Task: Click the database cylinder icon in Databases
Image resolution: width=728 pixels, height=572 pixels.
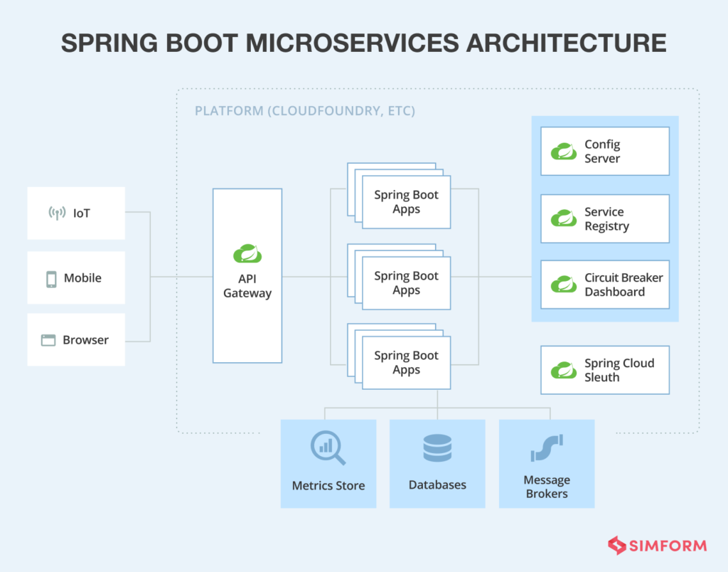Action: [x=437, y=446]
